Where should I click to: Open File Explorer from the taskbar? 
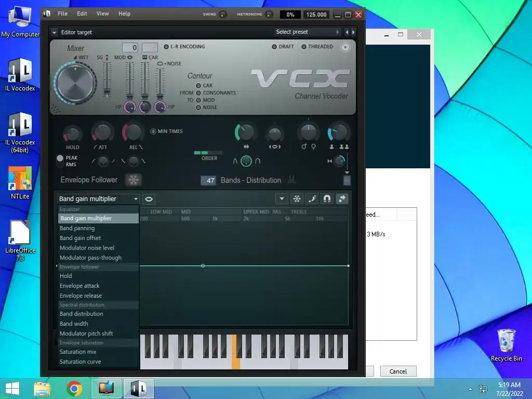42,389
